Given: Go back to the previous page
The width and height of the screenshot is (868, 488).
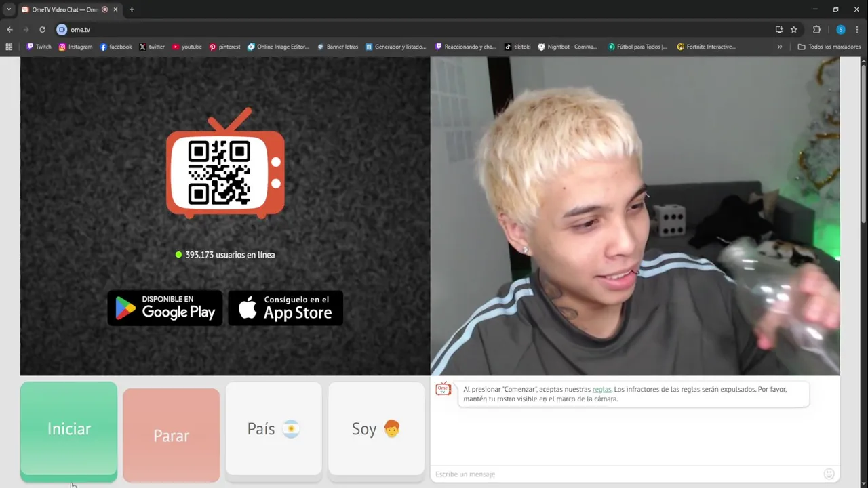Looking at the screenshot, I should click(9, 30).
